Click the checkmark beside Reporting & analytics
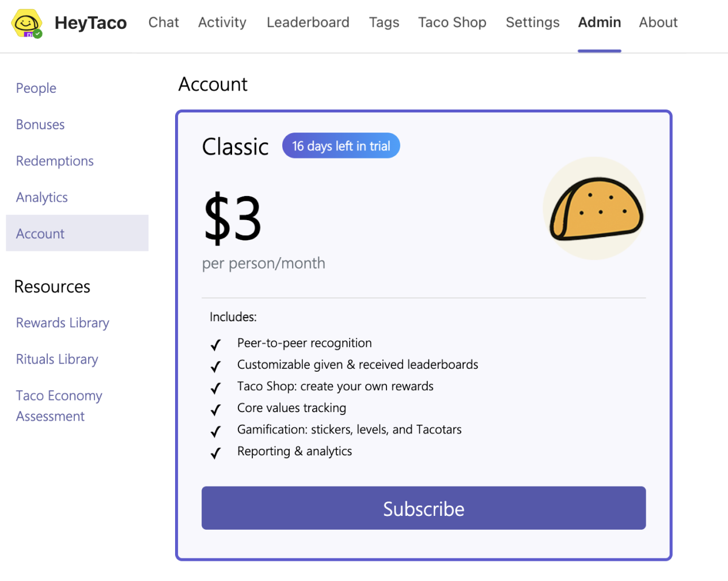 click(x=216, y=453)
